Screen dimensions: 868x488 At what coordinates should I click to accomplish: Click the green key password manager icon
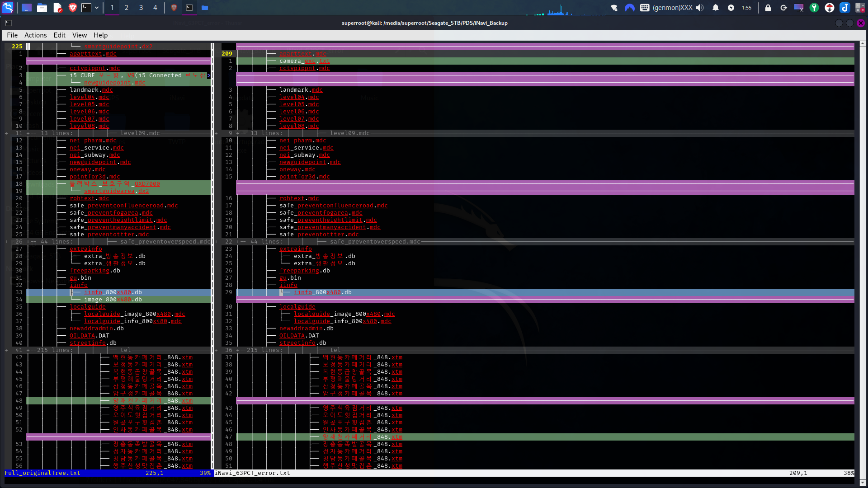(814, 8)
